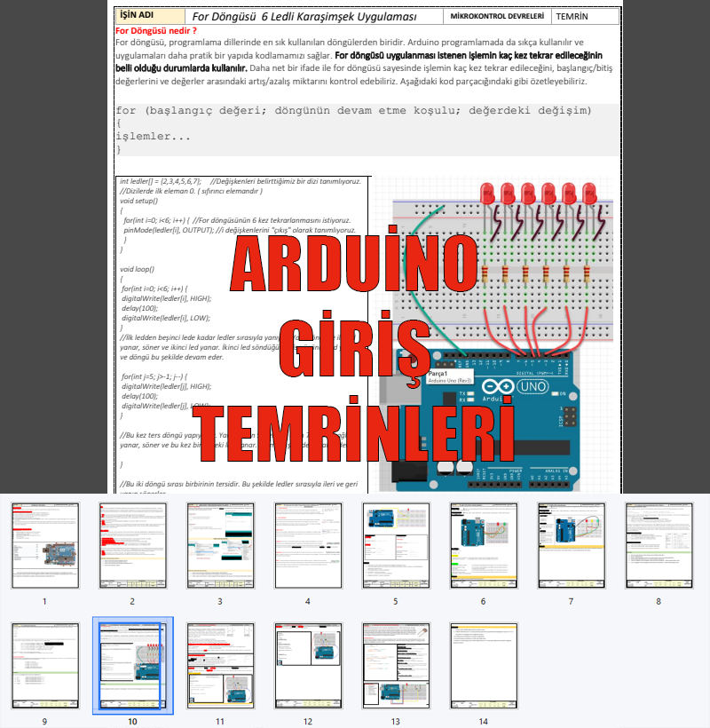Select the Parça1 Arduino Uno (Rev3) label
This screenshot has height=728, width=710.
(451, 376)
